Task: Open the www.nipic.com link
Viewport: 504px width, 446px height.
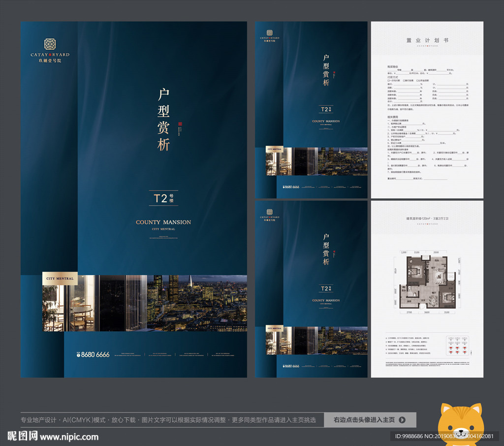Action: 69,437
